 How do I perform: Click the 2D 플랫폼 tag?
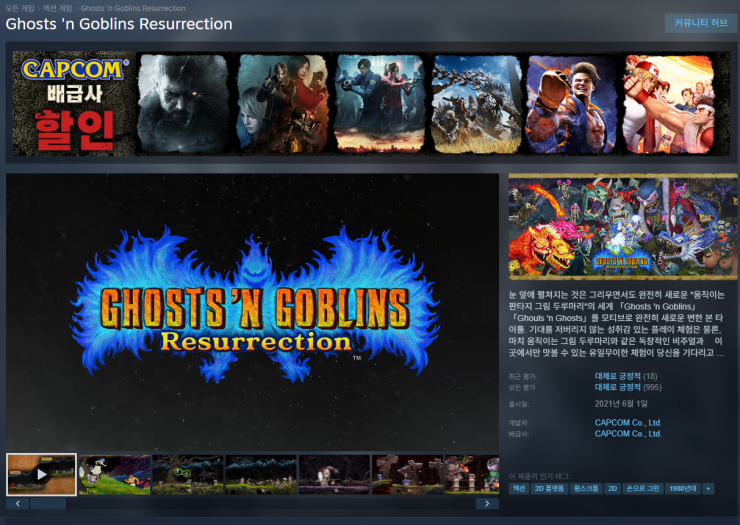[x=549, y=489]
